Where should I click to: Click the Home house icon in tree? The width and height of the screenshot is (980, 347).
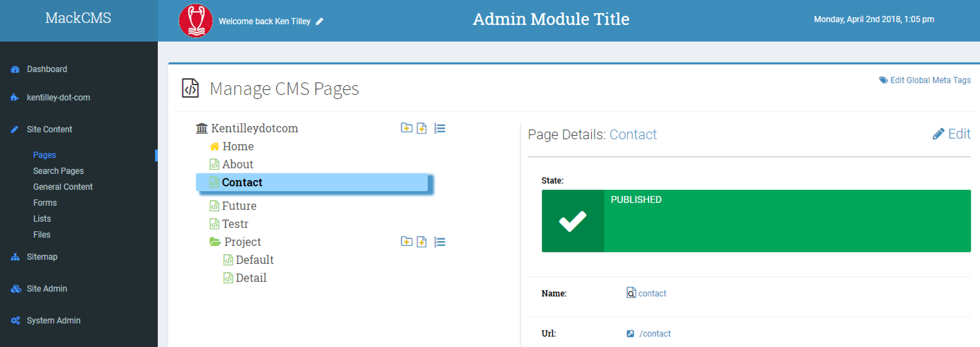click(x=215, y=146)
